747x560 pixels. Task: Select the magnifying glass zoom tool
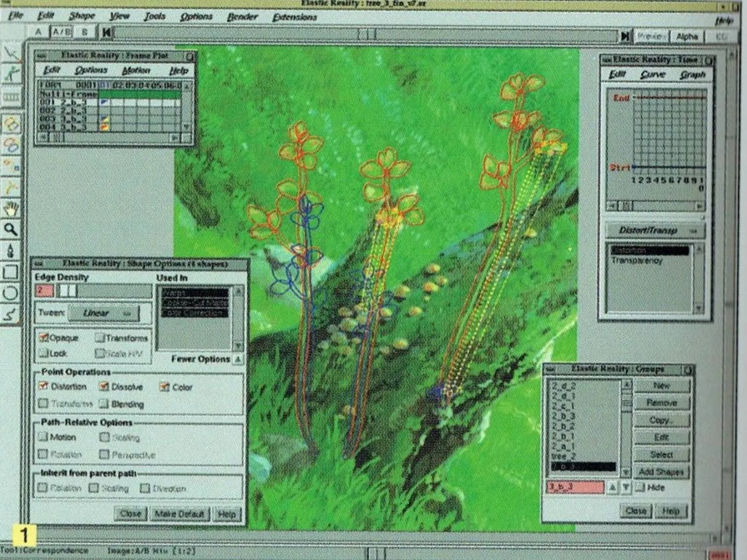click(x=11, y=230)
